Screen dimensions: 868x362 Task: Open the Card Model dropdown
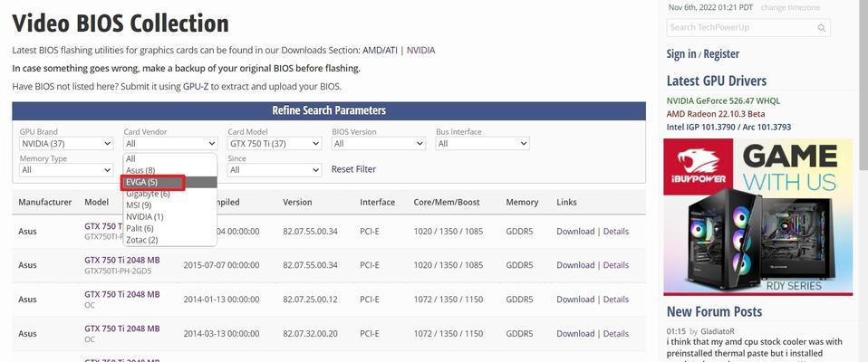275,144
